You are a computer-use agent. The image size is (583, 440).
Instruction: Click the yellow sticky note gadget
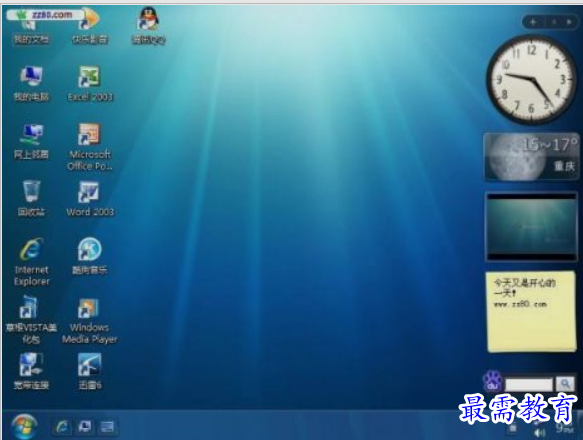tap(531, 312)
